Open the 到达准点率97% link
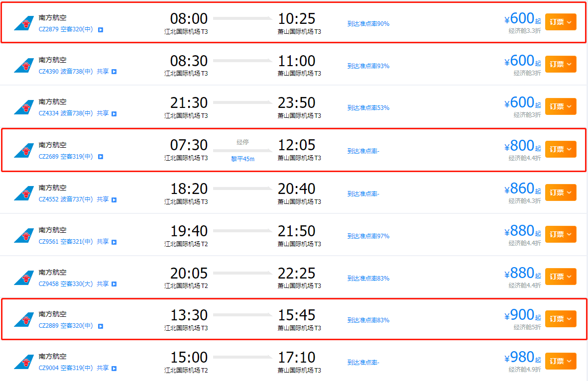 [x=368, y=236]
